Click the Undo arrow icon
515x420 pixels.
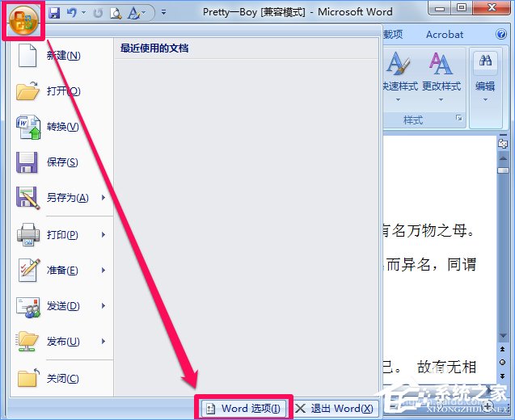coord(72,13)
